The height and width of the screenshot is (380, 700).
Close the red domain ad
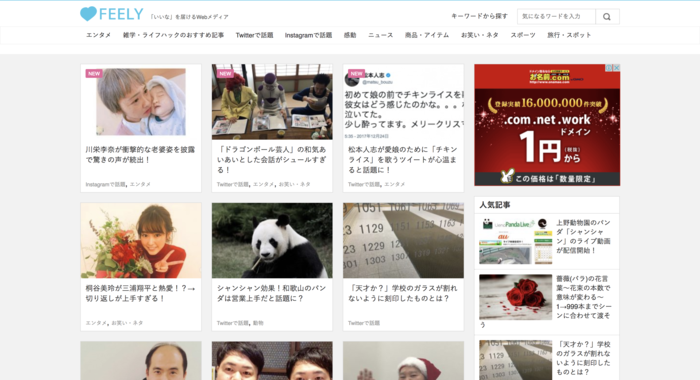pos(617,68)
